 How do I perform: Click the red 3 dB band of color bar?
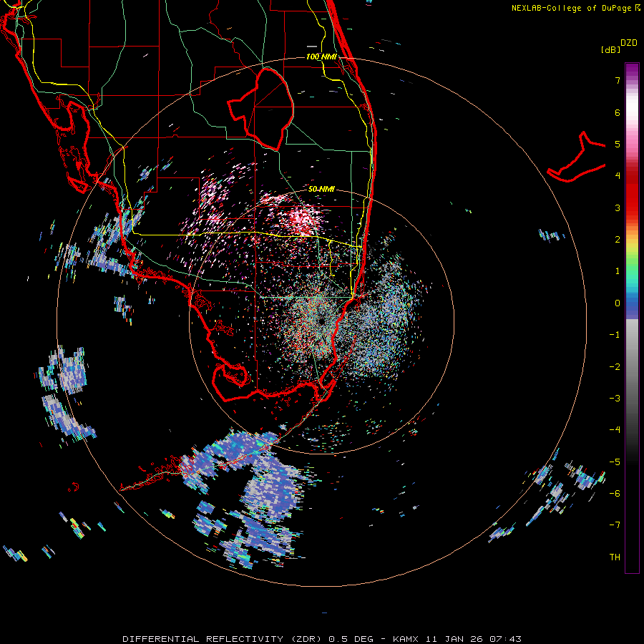click(632, 208)
